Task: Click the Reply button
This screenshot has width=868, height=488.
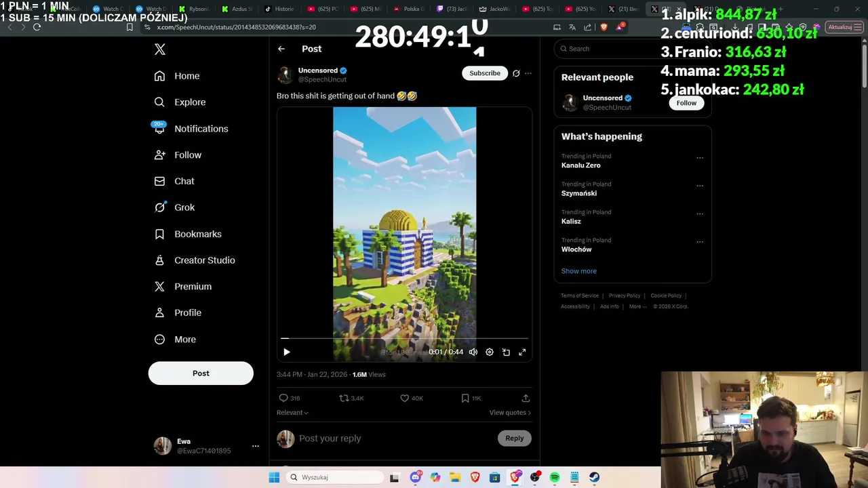Action: point(515,439)
